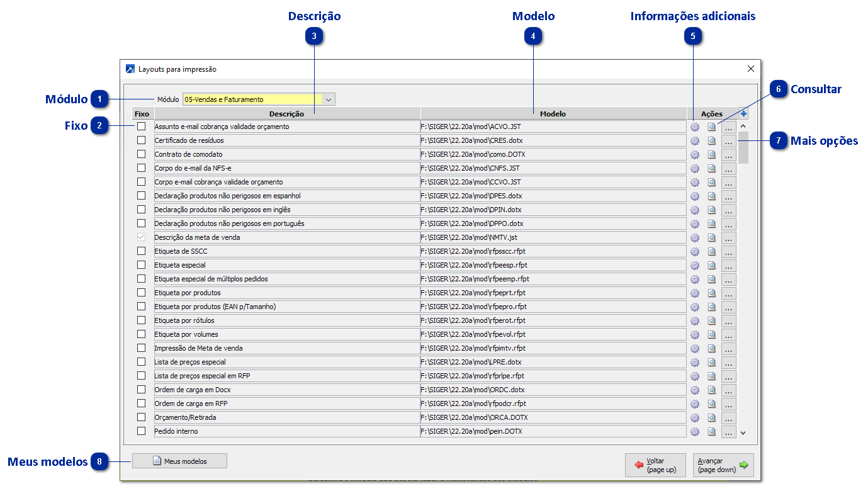Check Fixo for Etiqueta de SSCC
This screenshot has height=491, width=868.
point(142,251)
